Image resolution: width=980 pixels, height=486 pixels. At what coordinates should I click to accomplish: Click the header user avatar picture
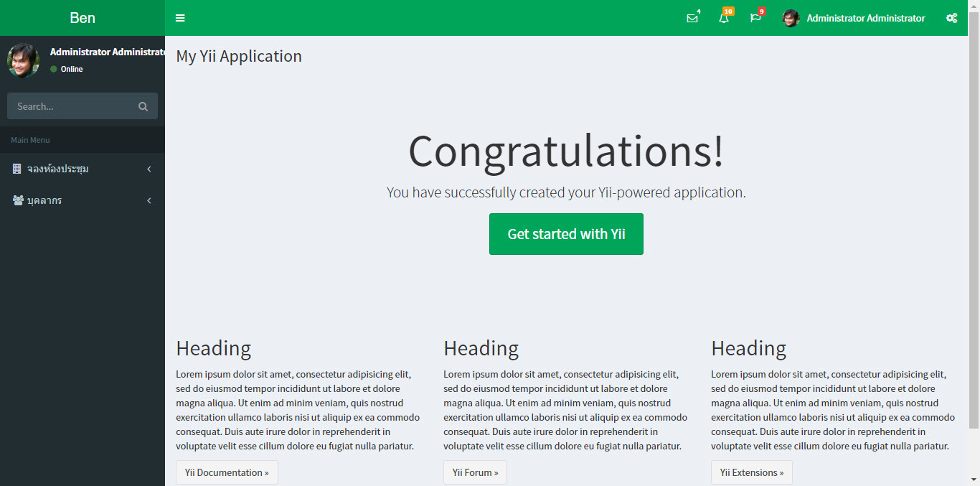coord(791,18)
